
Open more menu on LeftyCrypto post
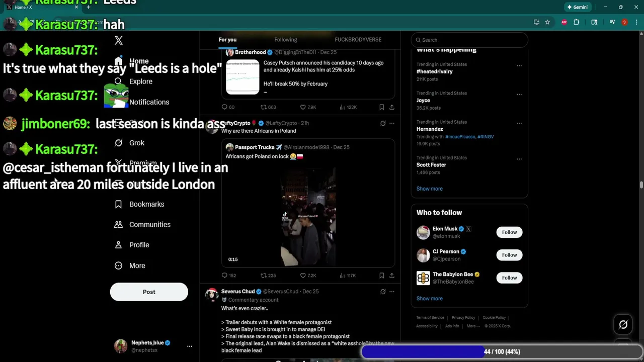point(392,123)
